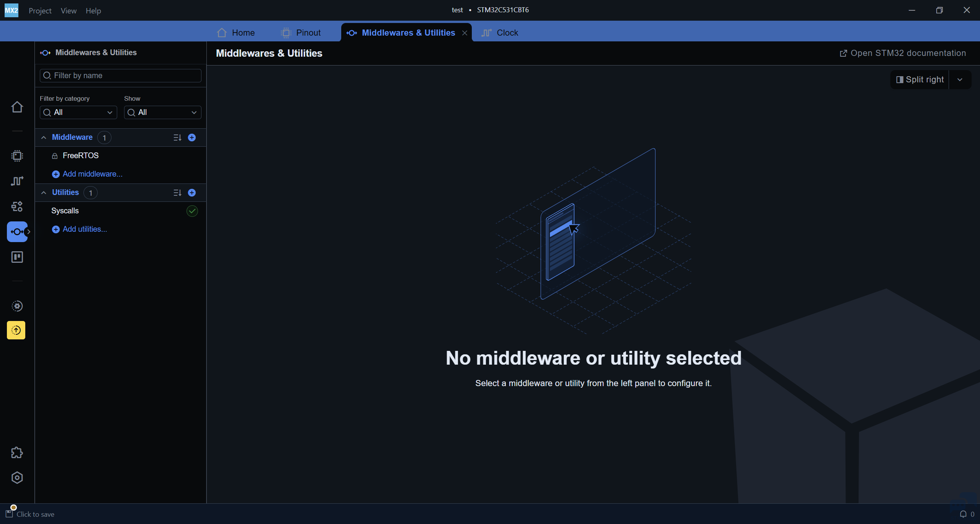Screen dimensions: 980x524
Task: Click the Filter by name field
Action: click(x=121, y=75)
